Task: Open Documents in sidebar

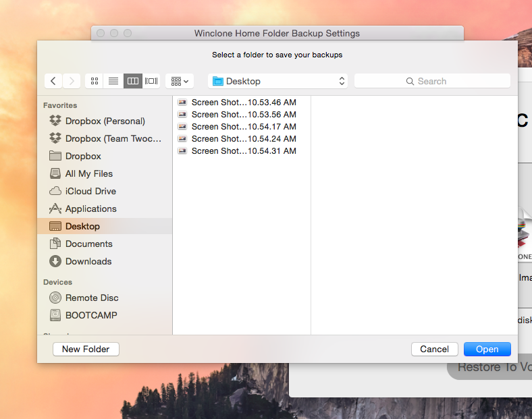Action: point(105,244)
